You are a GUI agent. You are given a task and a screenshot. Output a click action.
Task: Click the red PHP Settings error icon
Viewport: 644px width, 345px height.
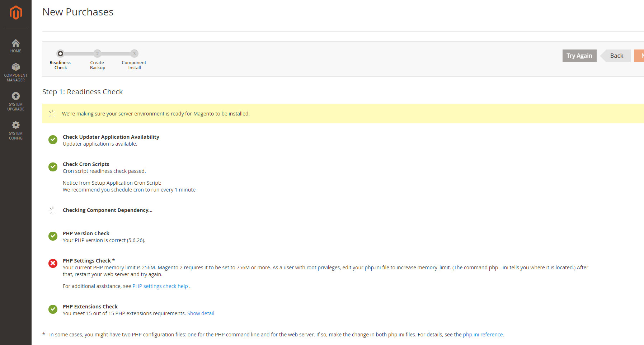point(53,264)
